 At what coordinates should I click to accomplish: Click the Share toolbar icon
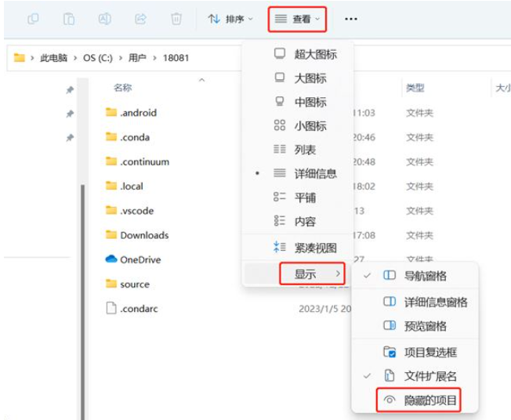click(x=140, y=19)
